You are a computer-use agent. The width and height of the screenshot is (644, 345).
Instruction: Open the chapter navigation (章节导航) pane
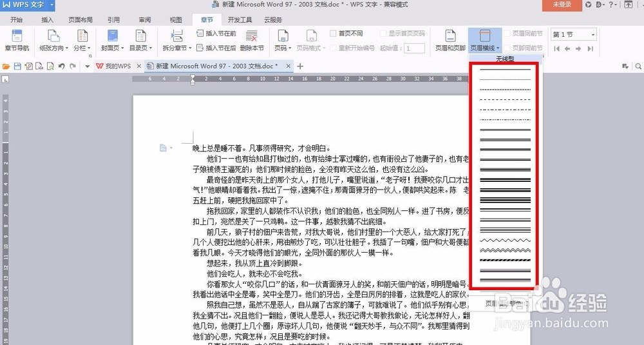(17, 40)
